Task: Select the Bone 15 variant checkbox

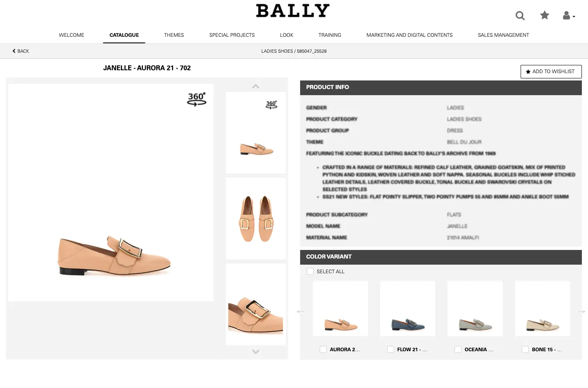Action: click(x=525, y=350)
